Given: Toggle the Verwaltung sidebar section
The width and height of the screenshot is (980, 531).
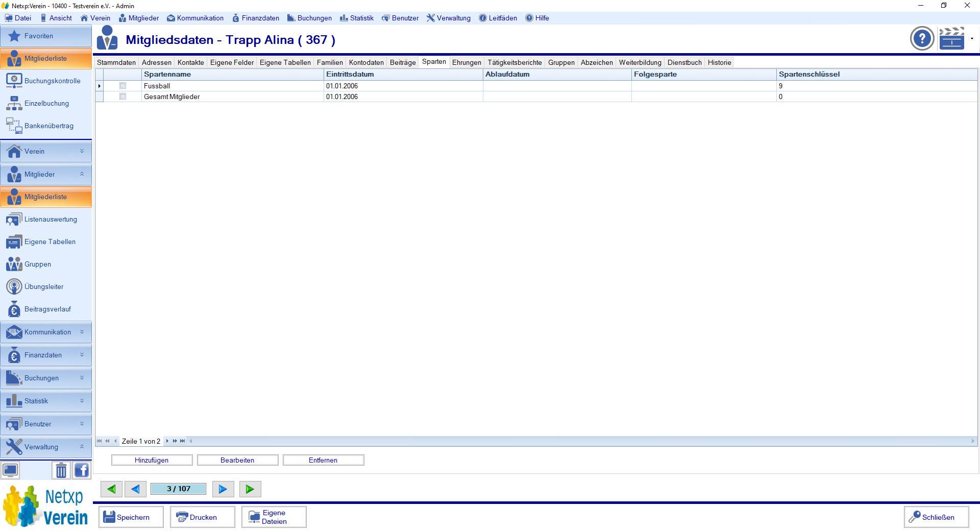Looking at the screenshot, I should tap(46, 447).
